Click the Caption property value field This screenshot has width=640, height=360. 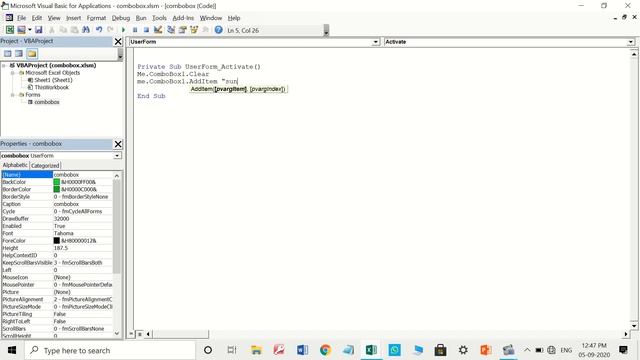(x=83, y=204)
